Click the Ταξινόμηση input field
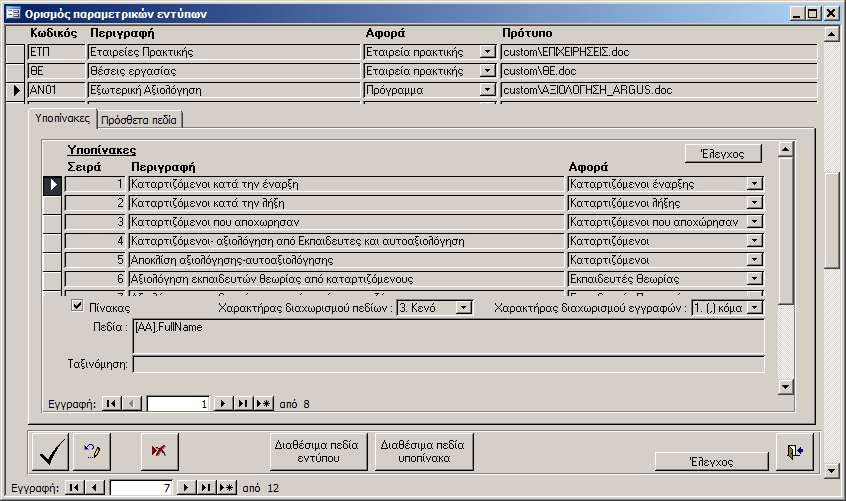Screen dimensions: 846x501 pyautogui.click(x=447, y=364)
